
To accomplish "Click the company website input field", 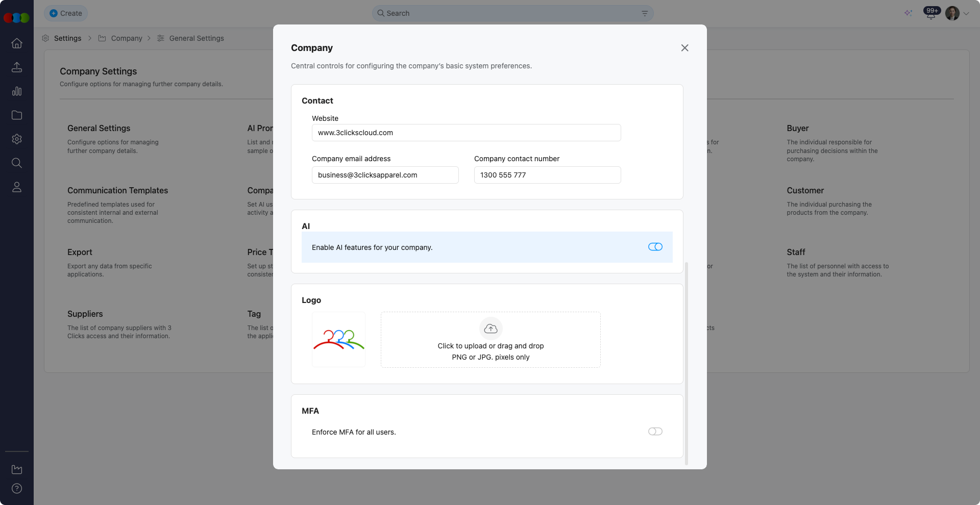I will (x=466, y=133).
